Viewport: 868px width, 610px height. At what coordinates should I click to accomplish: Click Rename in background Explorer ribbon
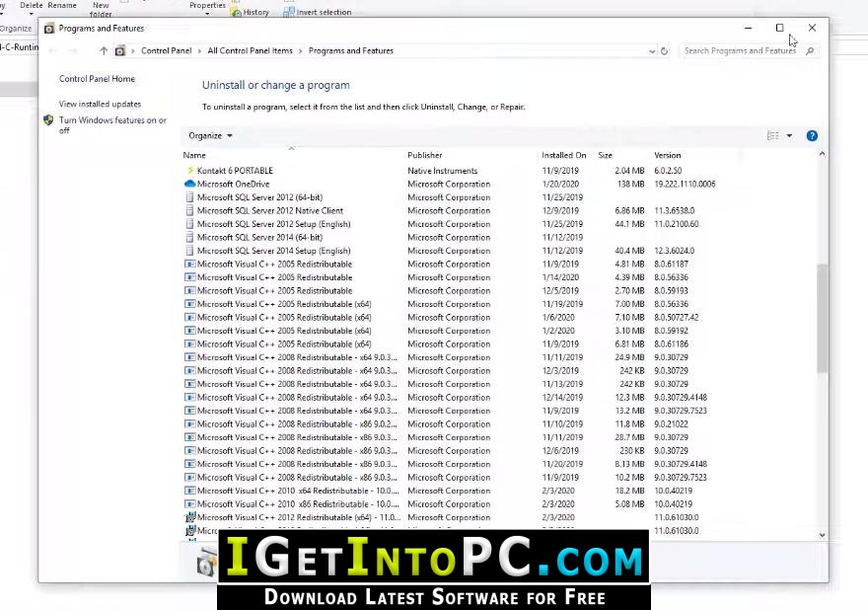[62, 5]
